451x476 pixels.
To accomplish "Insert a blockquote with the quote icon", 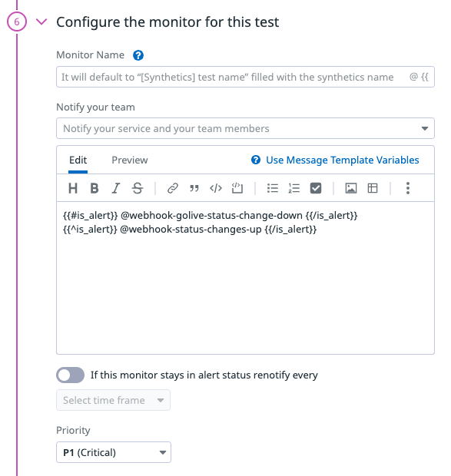I will point(194,188).
